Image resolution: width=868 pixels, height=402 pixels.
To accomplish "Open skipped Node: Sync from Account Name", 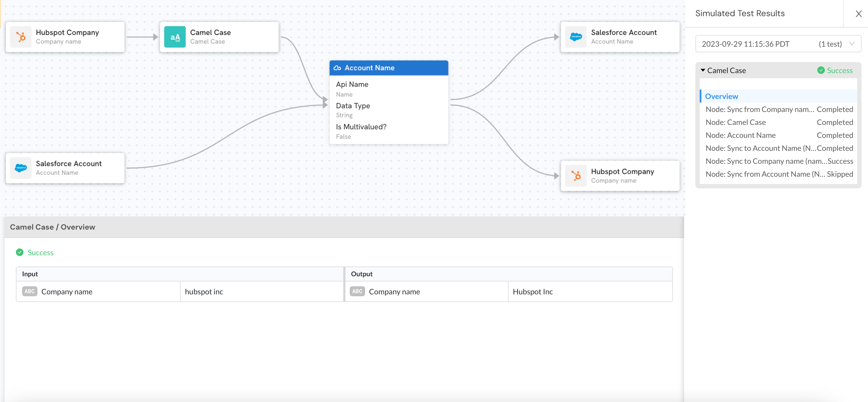I will click(779, 174).
